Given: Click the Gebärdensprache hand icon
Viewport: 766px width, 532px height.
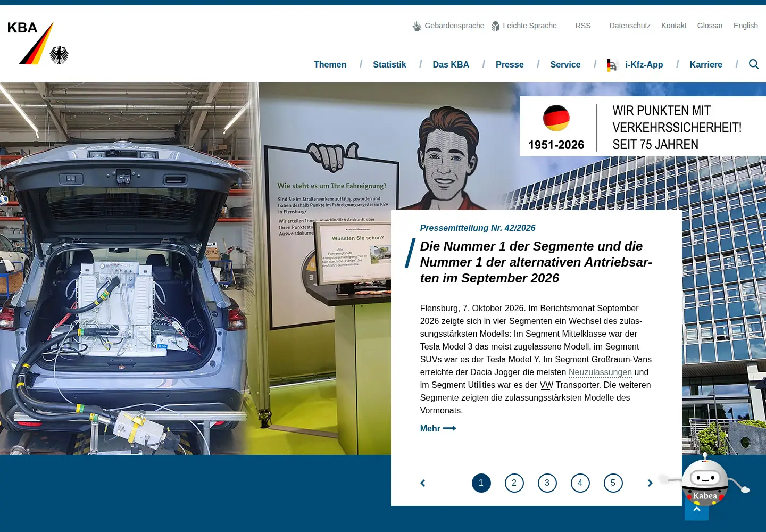Looking at the screenshot, I should click(x=417, y=26).
